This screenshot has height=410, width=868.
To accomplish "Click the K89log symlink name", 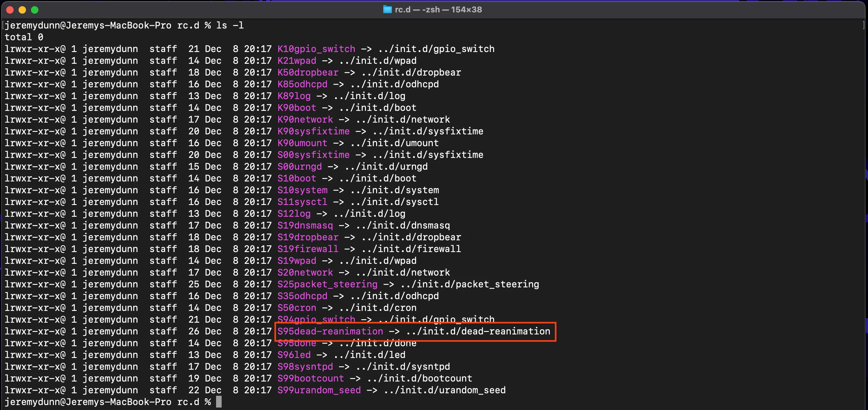I will tap(294, 96).
